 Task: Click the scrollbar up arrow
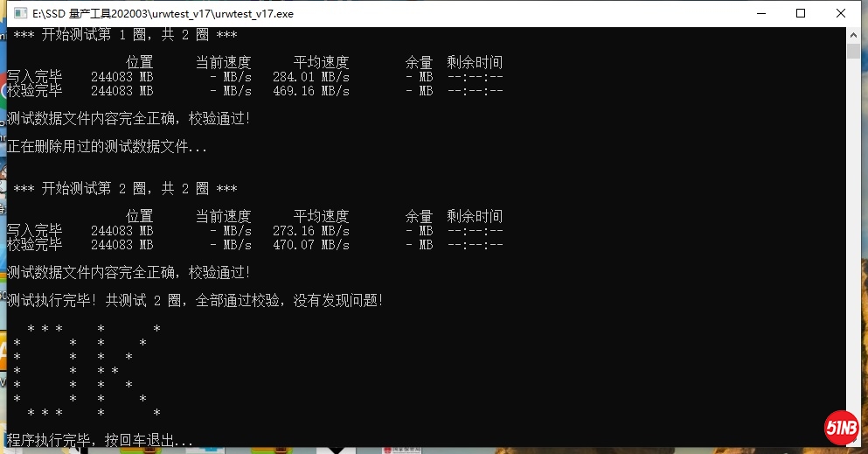tap(853, 35)
